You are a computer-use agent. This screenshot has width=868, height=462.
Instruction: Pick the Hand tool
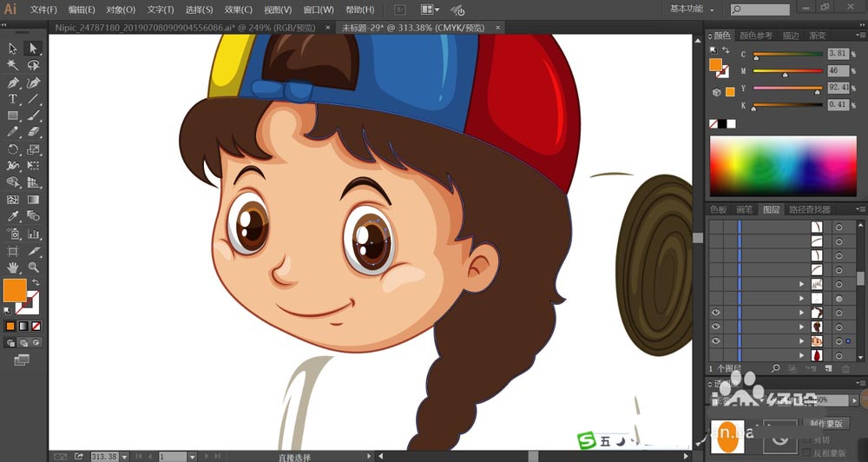[13, 267]
